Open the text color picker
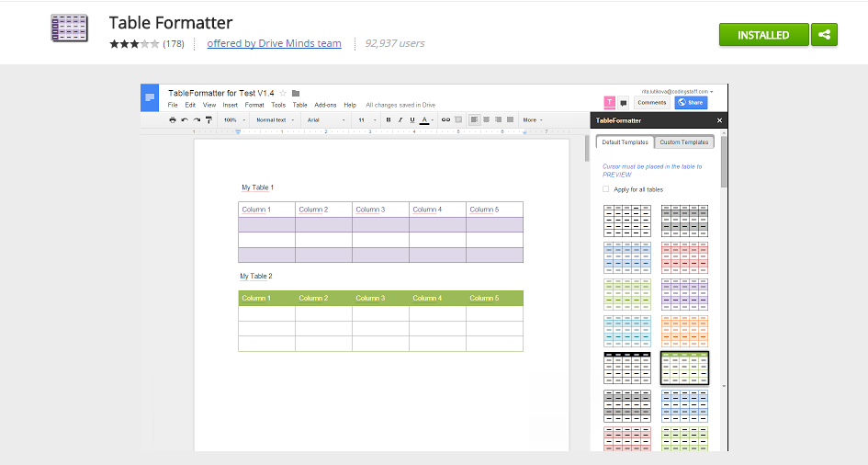The height and width of the screenshot is (465, 868). (425, 119)
